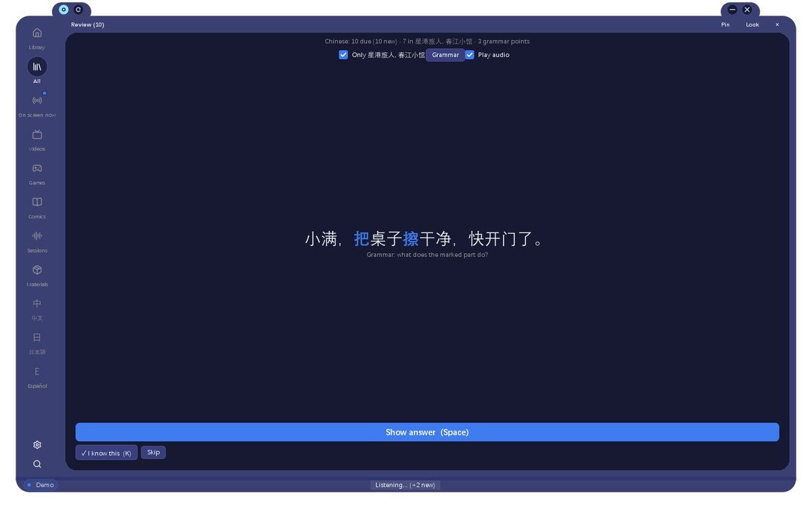
Task: Skip the current review card
Action: (x=154, y=452)
